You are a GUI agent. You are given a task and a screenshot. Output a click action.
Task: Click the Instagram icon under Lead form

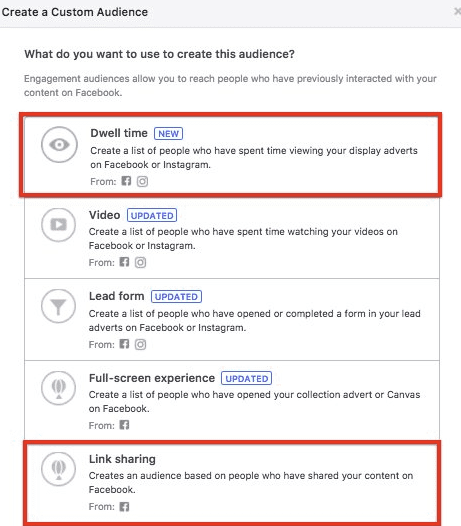141,344
